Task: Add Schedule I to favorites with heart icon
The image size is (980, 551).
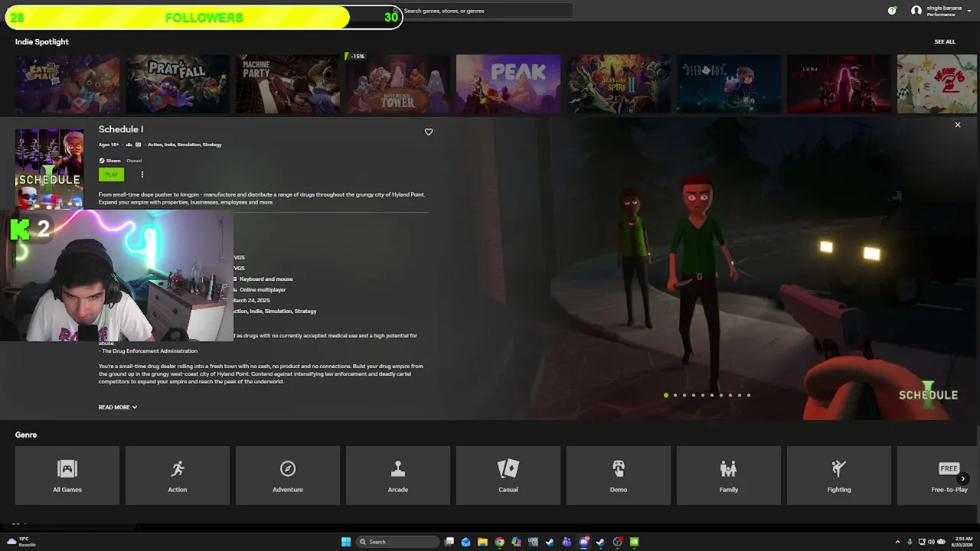Action: [429, 132]
